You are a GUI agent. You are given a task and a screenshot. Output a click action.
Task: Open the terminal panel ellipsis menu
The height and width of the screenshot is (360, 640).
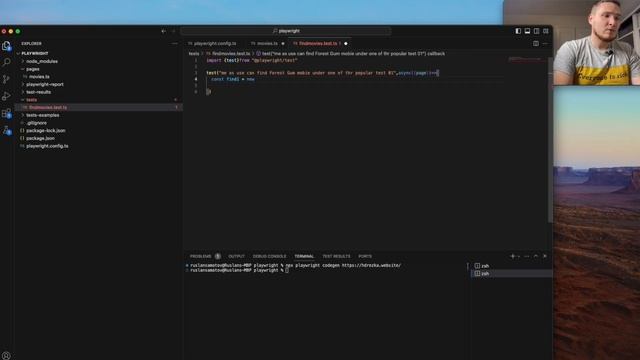(x=527, y=256)
